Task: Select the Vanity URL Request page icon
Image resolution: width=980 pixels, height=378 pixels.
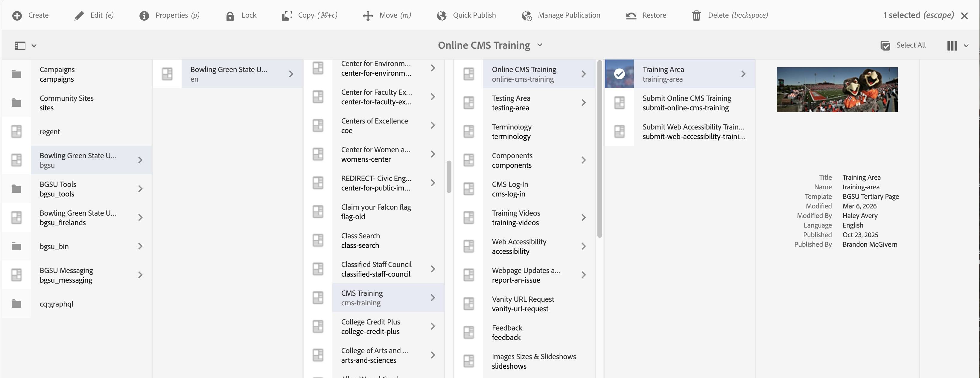Action: point(469,304)
